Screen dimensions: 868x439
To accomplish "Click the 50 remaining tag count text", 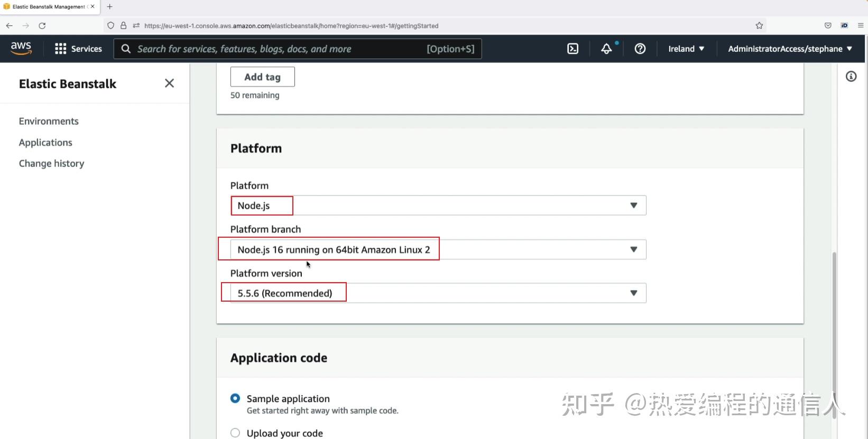I will (x=255, y=95).
